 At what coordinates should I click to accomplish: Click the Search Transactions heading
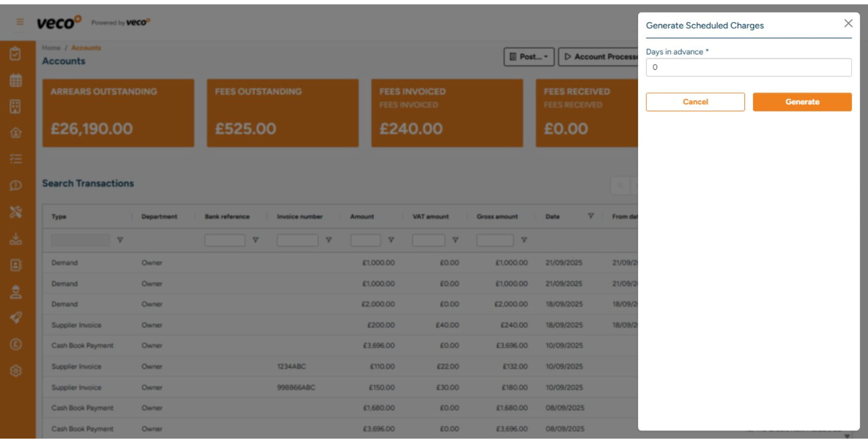pyautogui.click(x=88, y=183)
